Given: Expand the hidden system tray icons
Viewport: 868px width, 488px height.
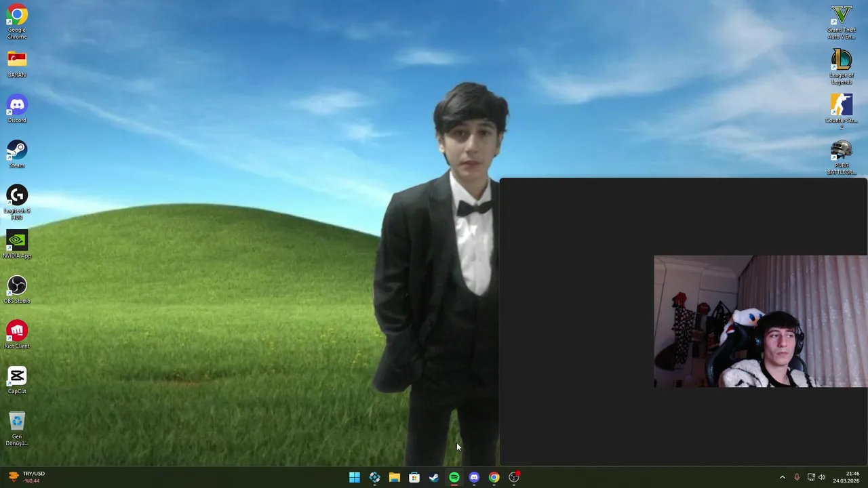Looking at the screenshot, I should (782, 477).
